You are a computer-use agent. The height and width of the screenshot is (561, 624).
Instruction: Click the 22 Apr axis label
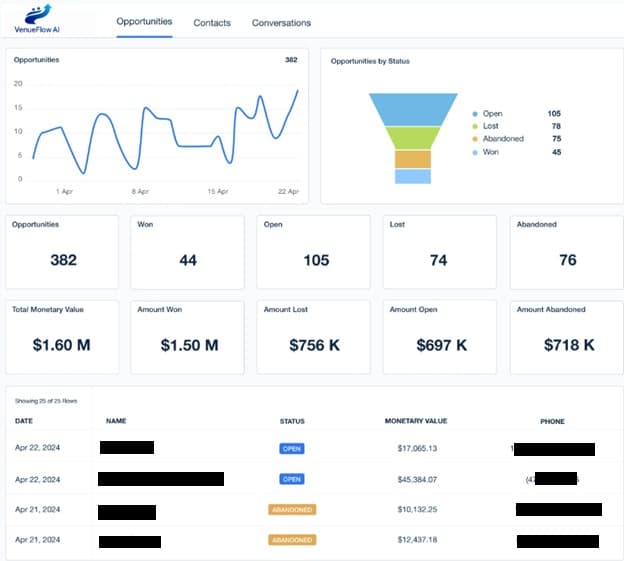click(x=288, y=191)
